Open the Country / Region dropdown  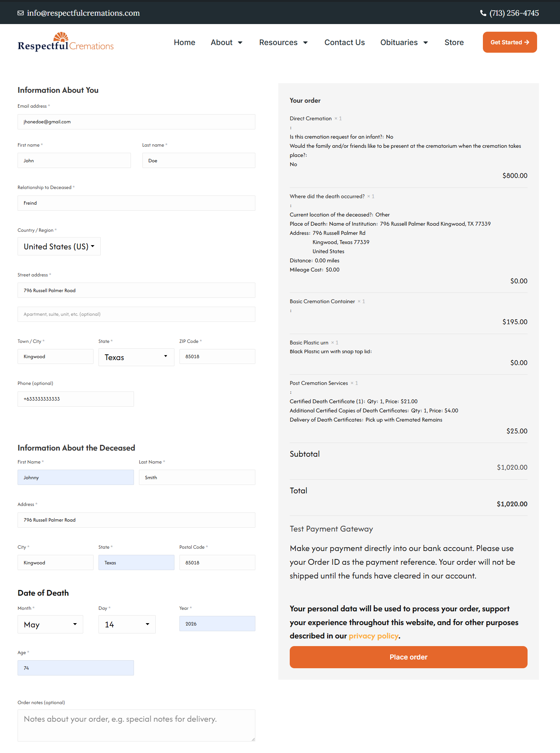click(x=59, y=246)
